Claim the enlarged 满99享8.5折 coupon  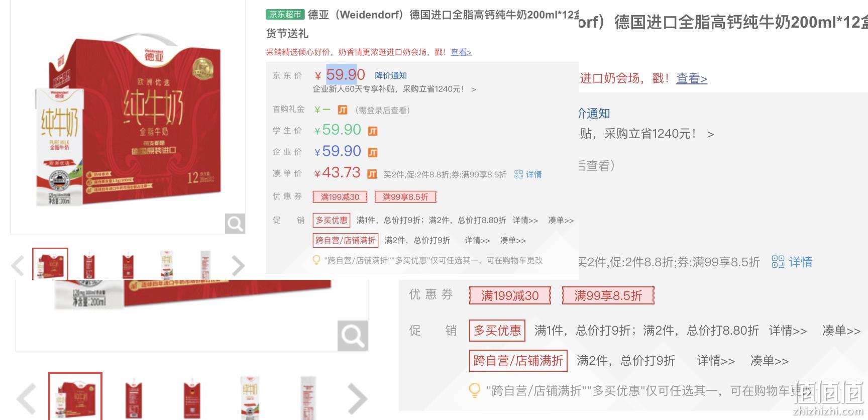[x=608, y=295]
